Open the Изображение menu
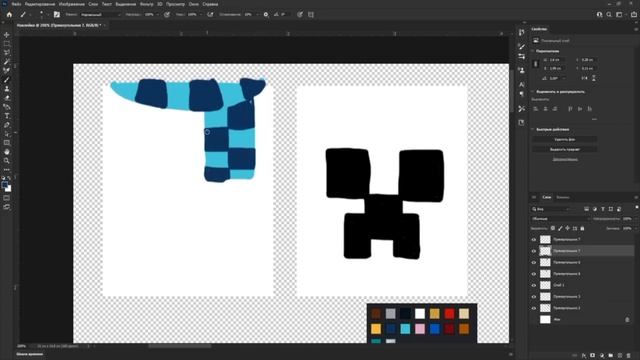The height and width of the screenshot is (360, 640). [x=72, y=4]
